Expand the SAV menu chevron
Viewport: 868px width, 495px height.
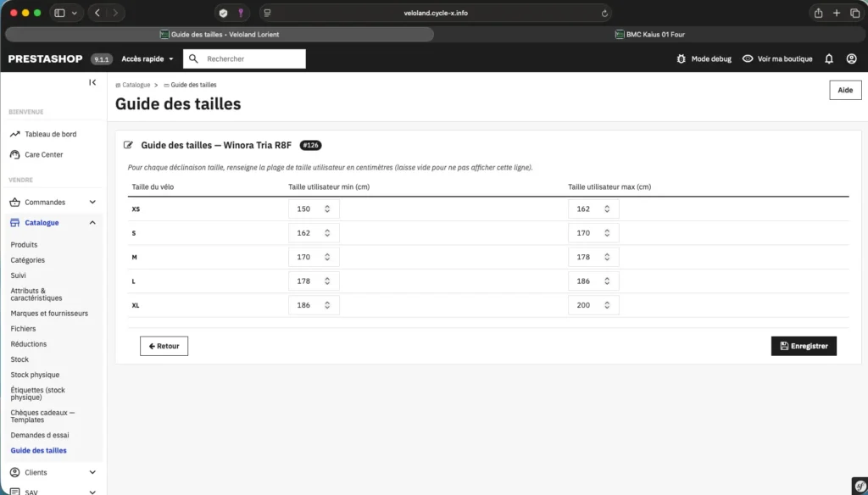[x=92, y=491]
